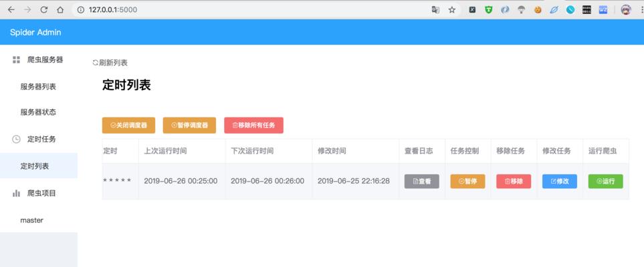644x267 pixels.
Task: Bookmark this page with the star icon
Action: click(x=452, y=10)
